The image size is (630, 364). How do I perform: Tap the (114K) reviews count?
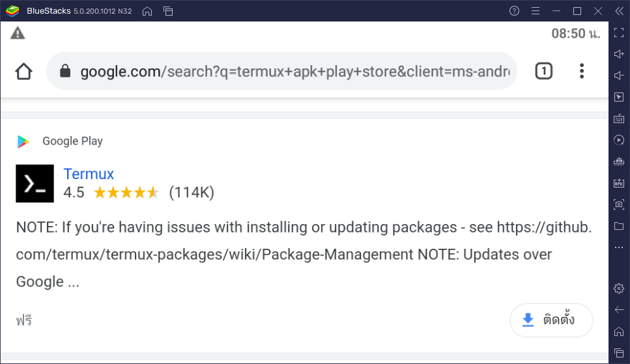tap(192, 193)
